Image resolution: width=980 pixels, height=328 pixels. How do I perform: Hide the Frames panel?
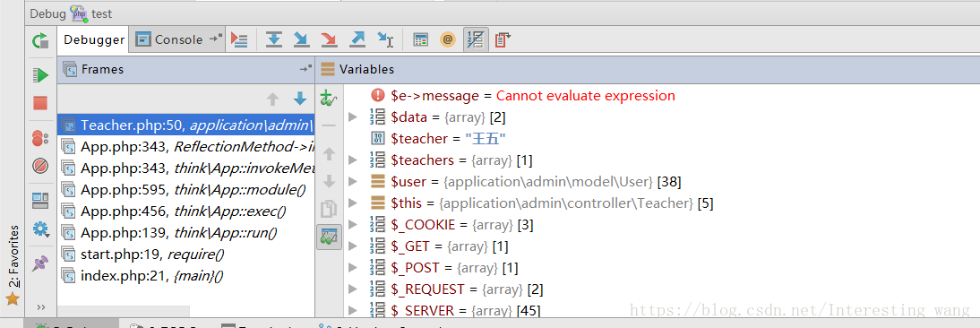(305, 69)
